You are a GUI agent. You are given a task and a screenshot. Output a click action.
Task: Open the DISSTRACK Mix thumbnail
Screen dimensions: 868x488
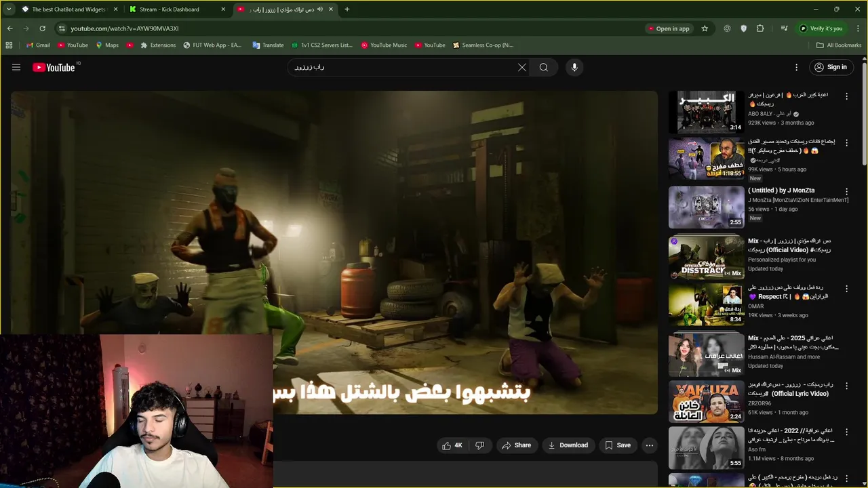(706, 258)
